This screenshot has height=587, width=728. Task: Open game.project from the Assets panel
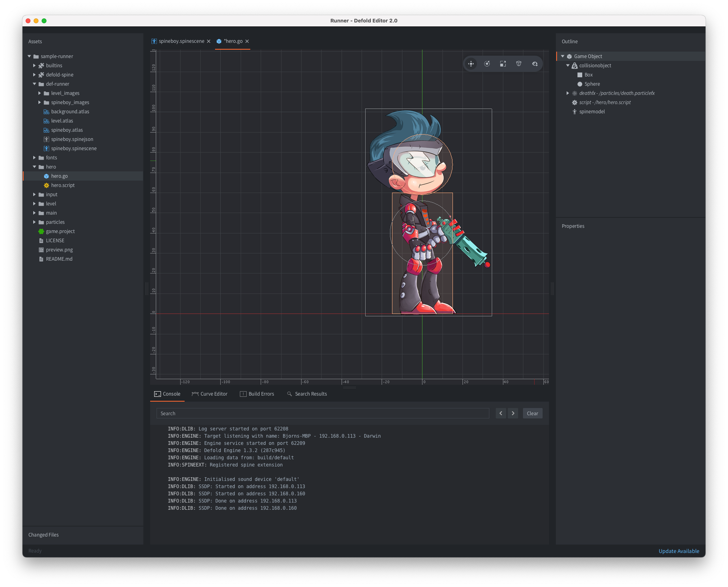click(x=60, y=231)
